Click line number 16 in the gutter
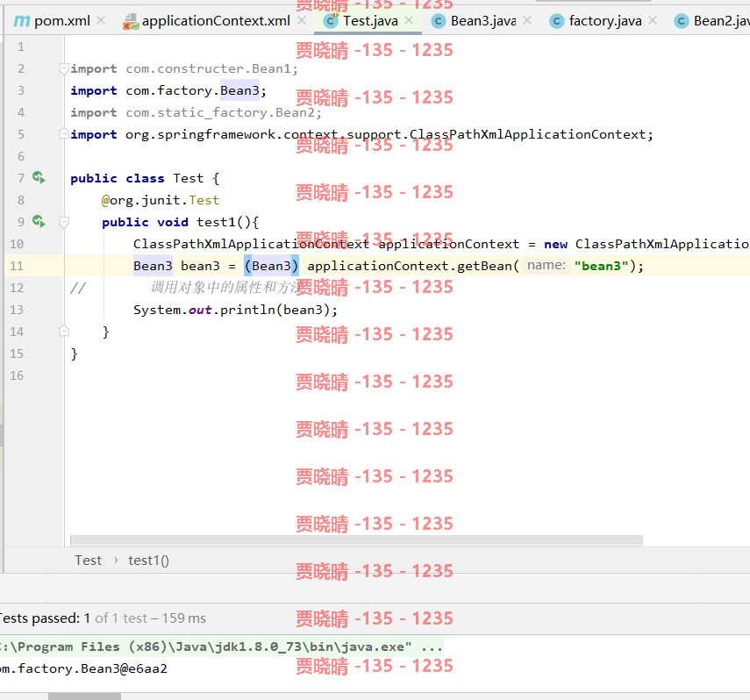Viewport: 750px width, 700px height. pos(17,375)
